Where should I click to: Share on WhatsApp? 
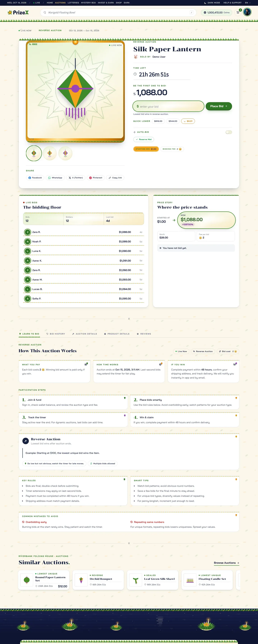pyautogui.click(x=55, y=178)
